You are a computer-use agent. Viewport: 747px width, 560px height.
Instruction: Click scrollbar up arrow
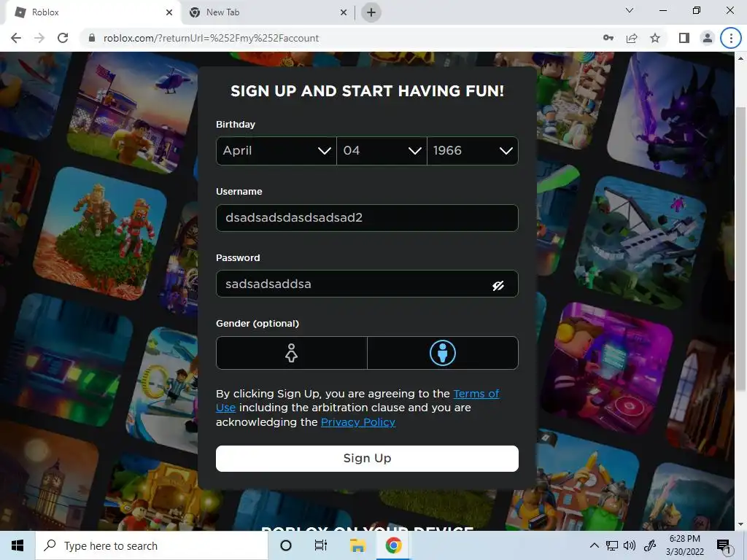click(x=740, y=58)
